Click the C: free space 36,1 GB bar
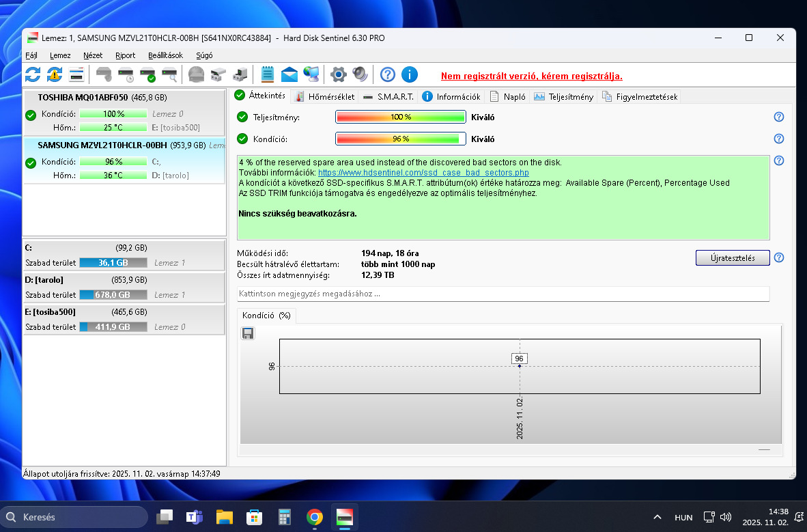 [113, 263]
